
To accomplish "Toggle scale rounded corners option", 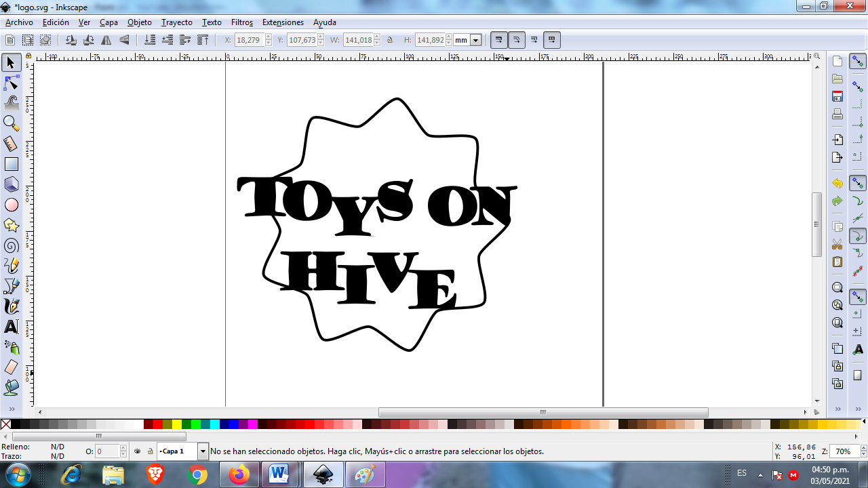I will click(516, 40).
